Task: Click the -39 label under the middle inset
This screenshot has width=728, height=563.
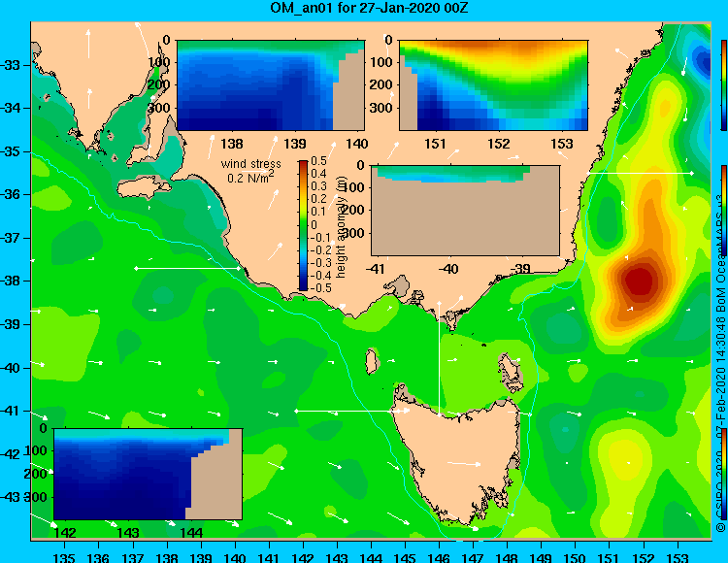Action: pos(520,269)
